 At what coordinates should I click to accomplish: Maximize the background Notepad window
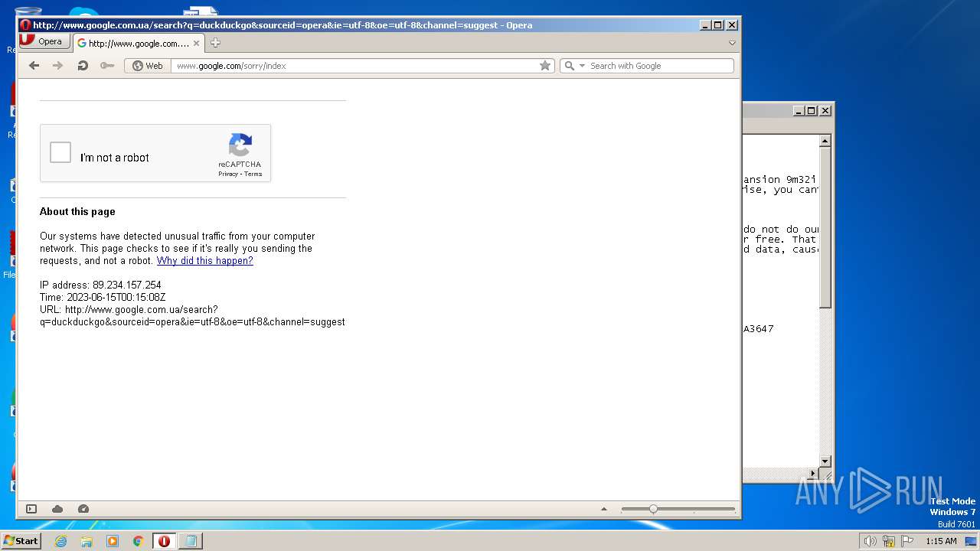coord(812,111)
